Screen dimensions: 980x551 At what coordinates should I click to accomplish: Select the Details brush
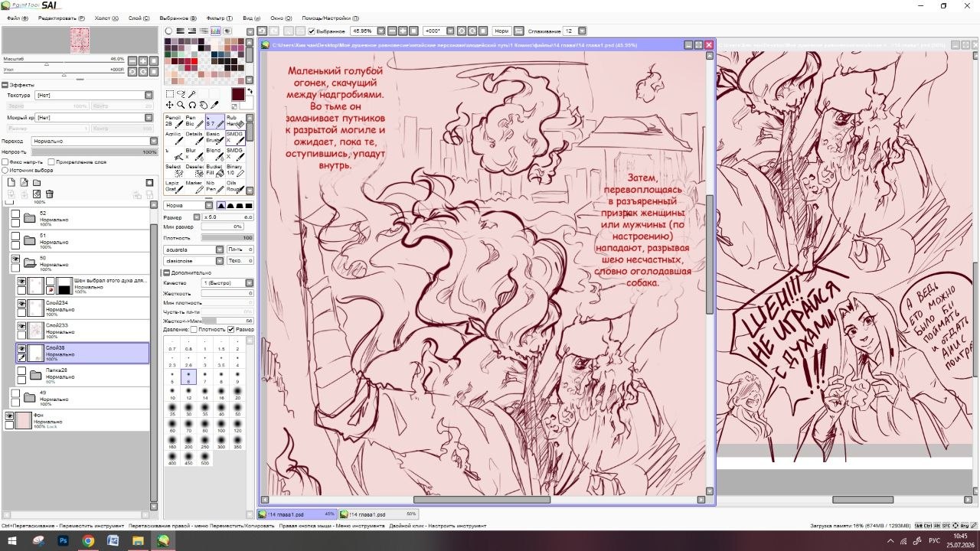(x=194, y=138)
